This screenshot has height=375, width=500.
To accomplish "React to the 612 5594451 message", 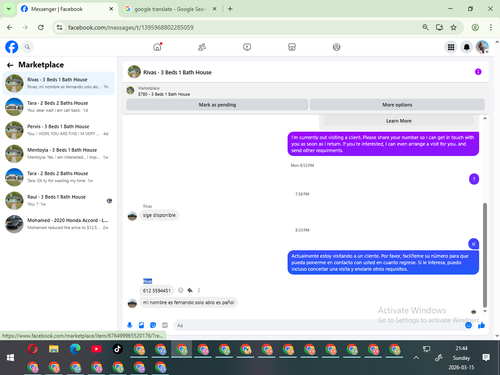I will [x=181, y=290].
